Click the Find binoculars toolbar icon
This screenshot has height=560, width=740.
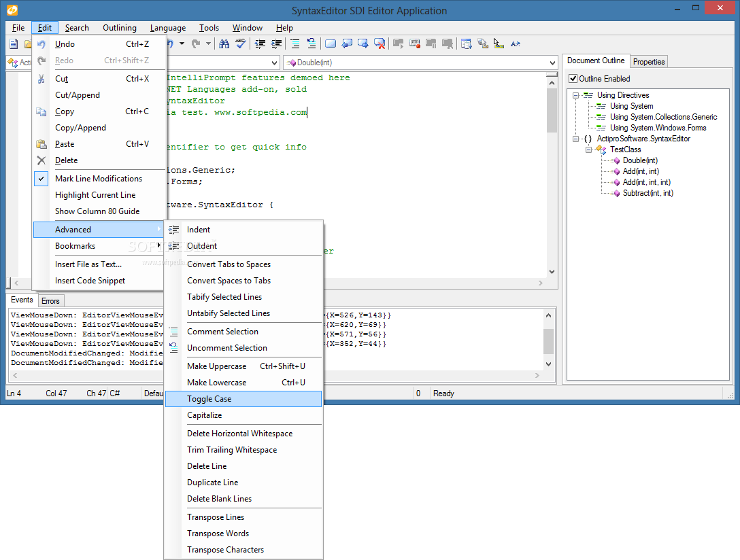click(224, 44)
